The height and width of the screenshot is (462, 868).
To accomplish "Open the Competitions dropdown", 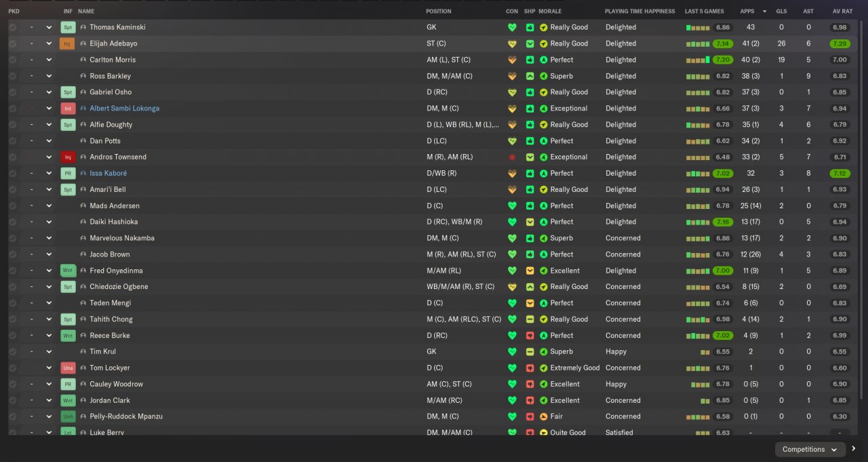I will tap(810, 449).
